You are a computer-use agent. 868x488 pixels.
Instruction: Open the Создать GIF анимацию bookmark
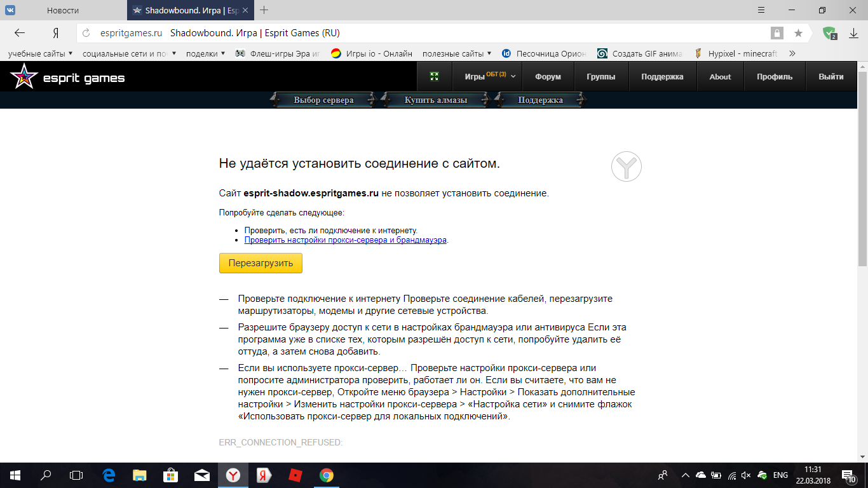(640, 54)
